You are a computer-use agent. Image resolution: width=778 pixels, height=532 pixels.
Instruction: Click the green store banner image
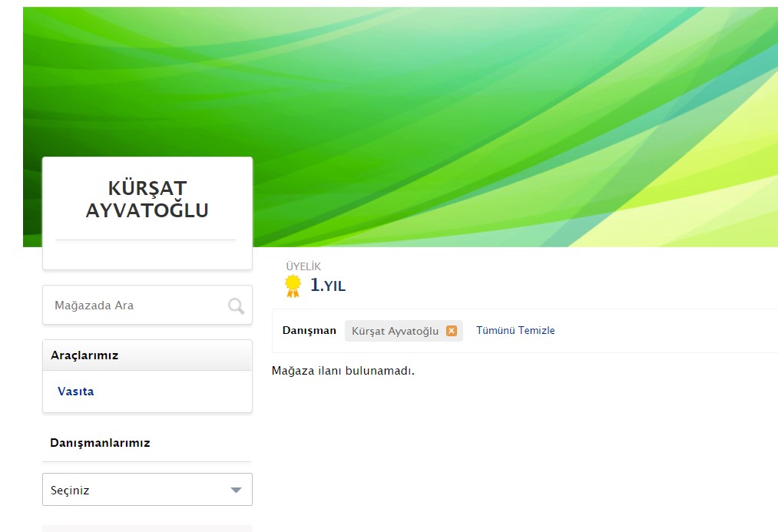coord(515,115)
